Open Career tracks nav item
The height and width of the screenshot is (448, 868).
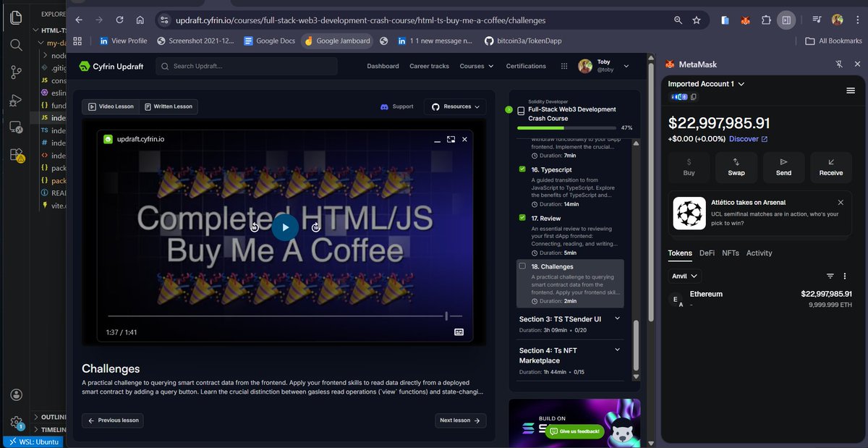[x=429, y=67]
